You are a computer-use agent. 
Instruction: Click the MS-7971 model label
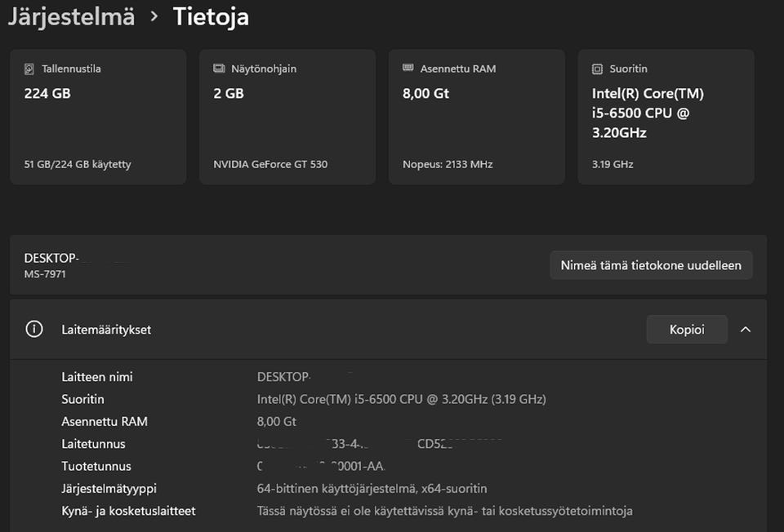45,274
